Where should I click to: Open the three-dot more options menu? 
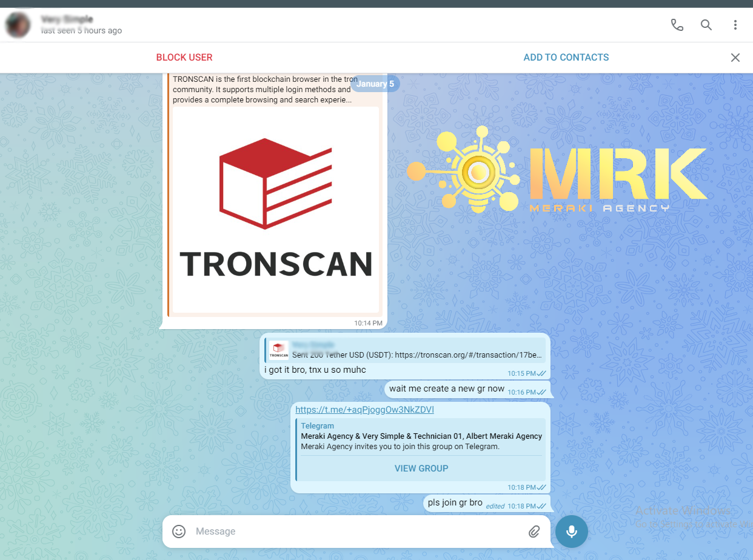point(735,25)
